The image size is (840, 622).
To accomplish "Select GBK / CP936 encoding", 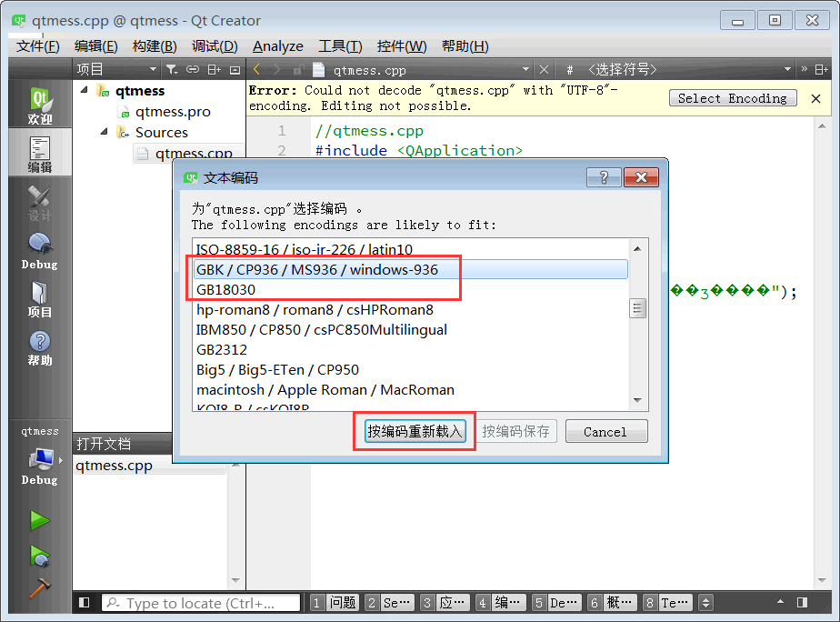I will pyautogui.click(x=410, y=269).
